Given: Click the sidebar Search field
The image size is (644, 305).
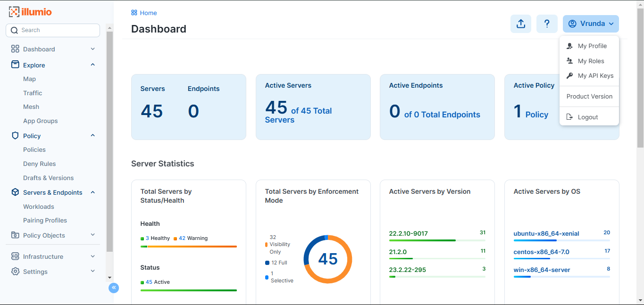Looking at the screenshot, I should click(x=53, y=30).
